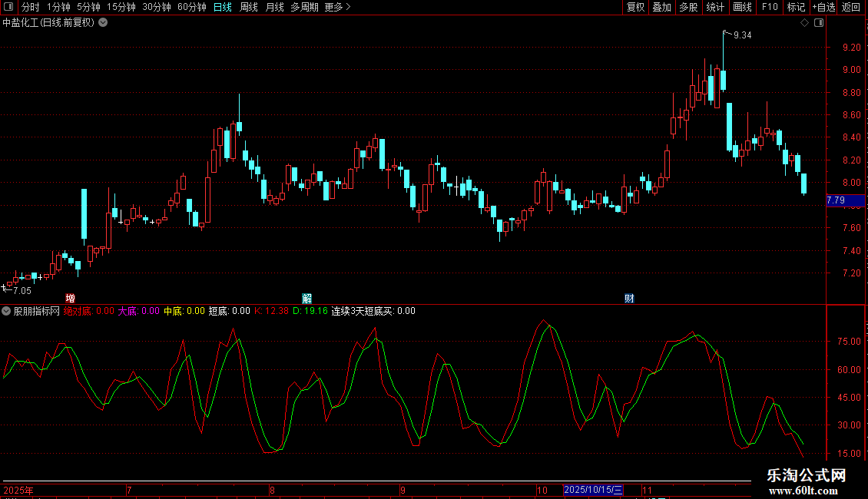Click the 股朋指标网 indicator name
The image size is (868, 499).
tap(37, 311)
